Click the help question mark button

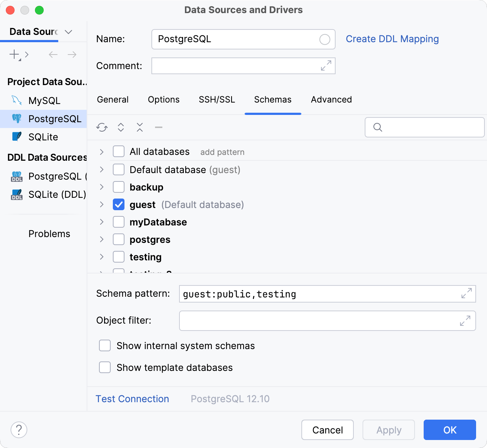(x=19, y=430)
